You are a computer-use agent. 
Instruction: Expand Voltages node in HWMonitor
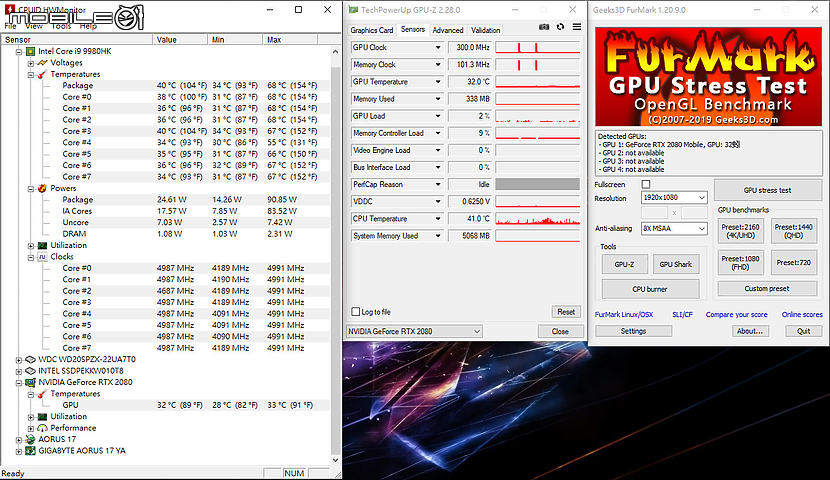click(x=31, y=64)
